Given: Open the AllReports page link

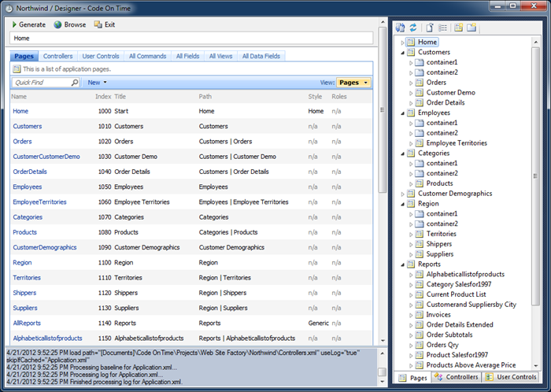Looking at the screenshot, I should pyautogui.click(x=27, y=324).
